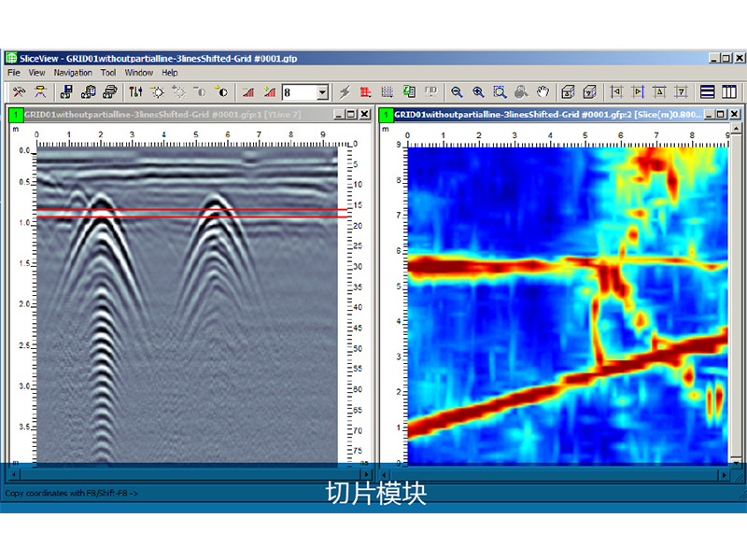Open the View menu
Image resolution: width=747 pixels, height=560 pixels.
(36, 73)
